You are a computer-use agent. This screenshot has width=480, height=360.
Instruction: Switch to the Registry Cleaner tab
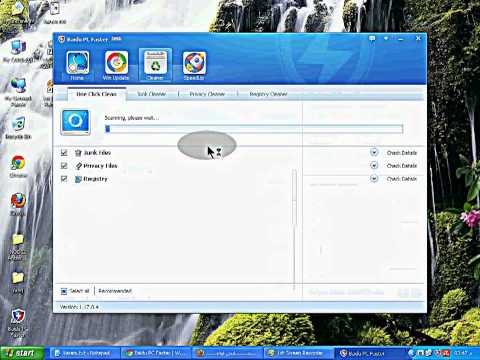[268, 94]
